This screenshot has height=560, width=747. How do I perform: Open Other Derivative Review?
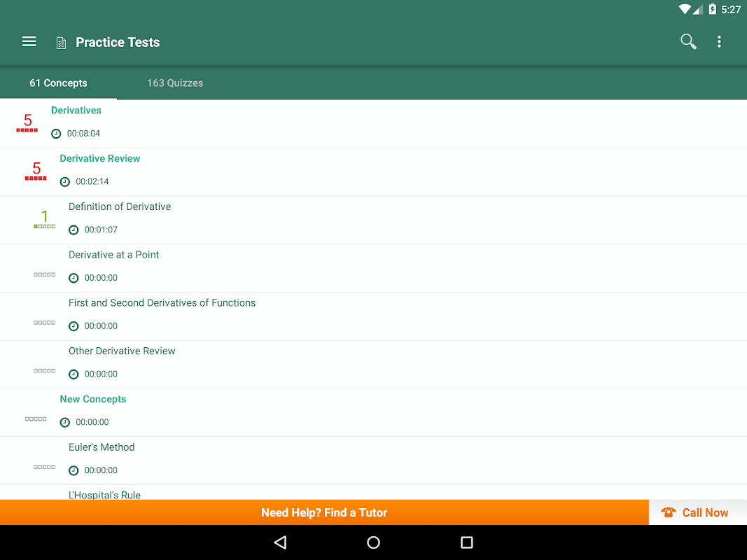pyautogui.click(x=374, y=364)
